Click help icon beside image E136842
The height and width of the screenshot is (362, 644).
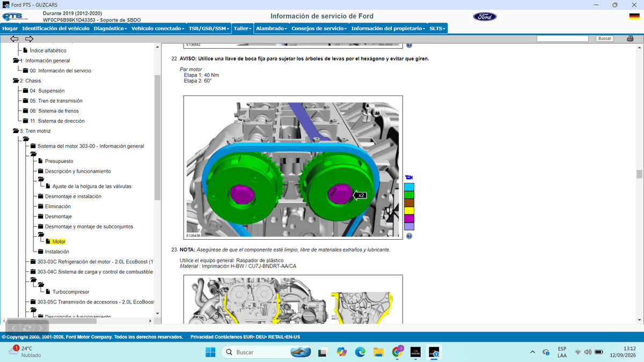point(409,46)
